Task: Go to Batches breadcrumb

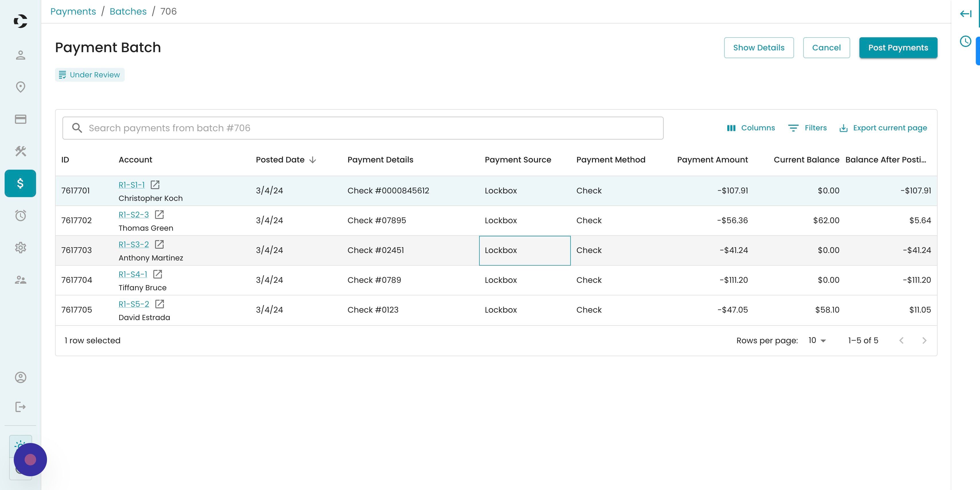Action: coord(128,11)
